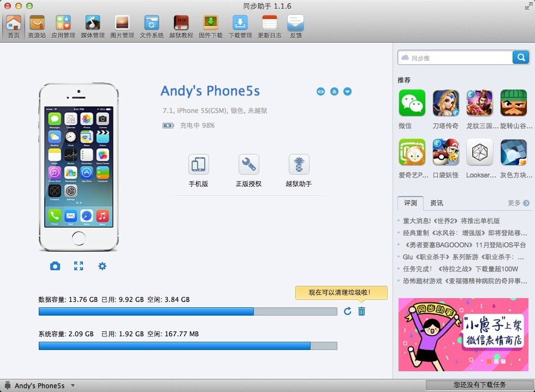Open the 刀塔传奇 app icon
The image size is (535, 392).
coord(445,103)
